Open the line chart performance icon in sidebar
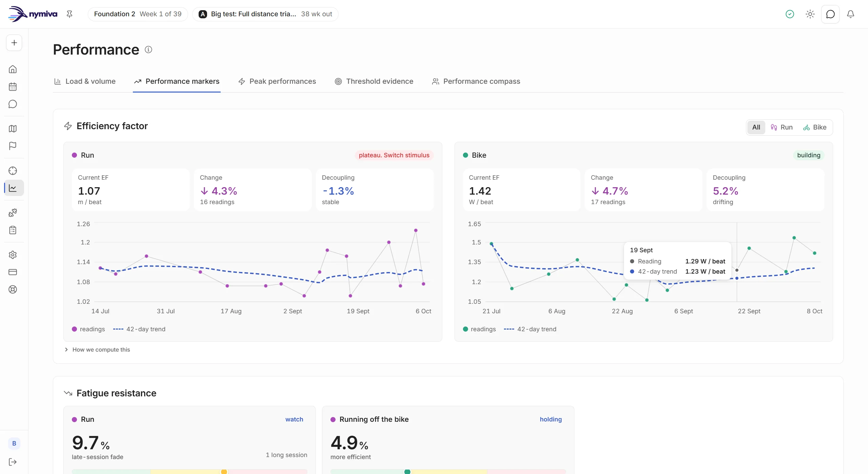Image resolution: width=868 pixels, height=474 pixels. (14, 188)
